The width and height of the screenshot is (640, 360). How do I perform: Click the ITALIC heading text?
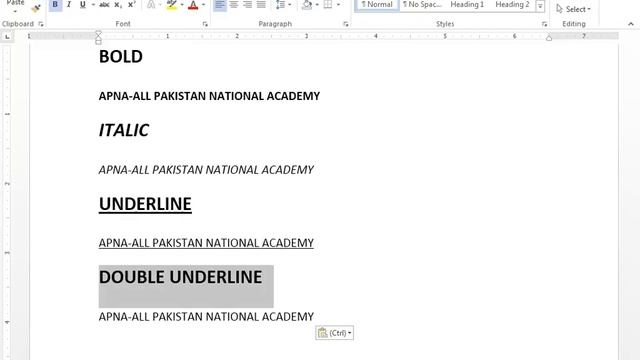pos(124,130)
